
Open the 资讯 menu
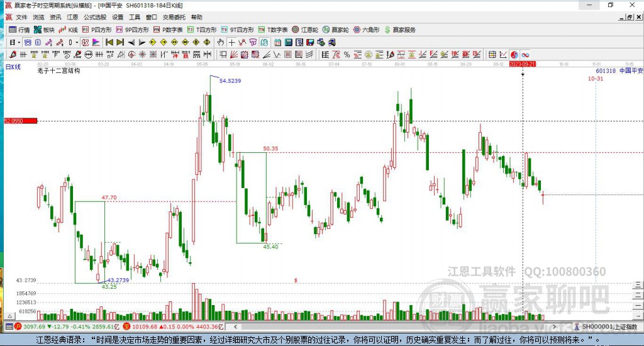[x=55, y=17]
